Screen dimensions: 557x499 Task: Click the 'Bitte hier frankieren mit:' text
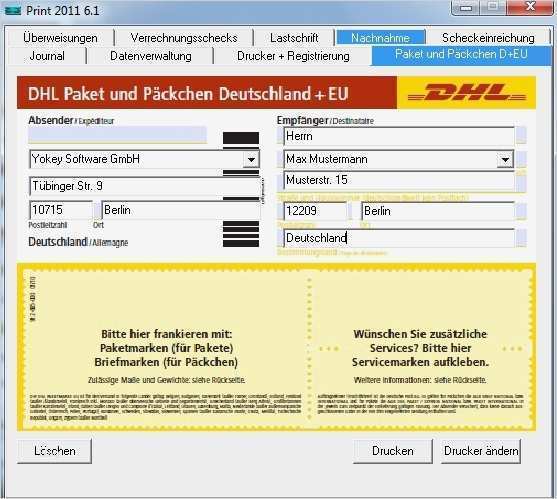coord(167,334)
